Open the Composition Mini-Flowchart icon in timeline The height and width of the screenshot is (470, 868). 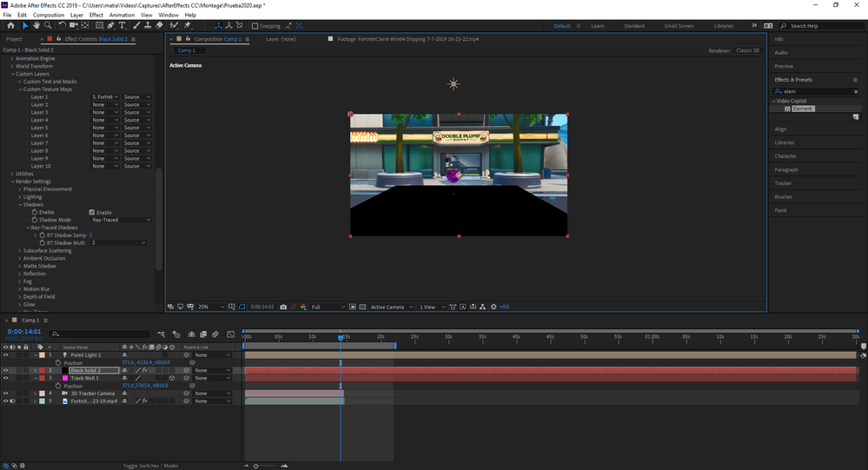point(161,334)
